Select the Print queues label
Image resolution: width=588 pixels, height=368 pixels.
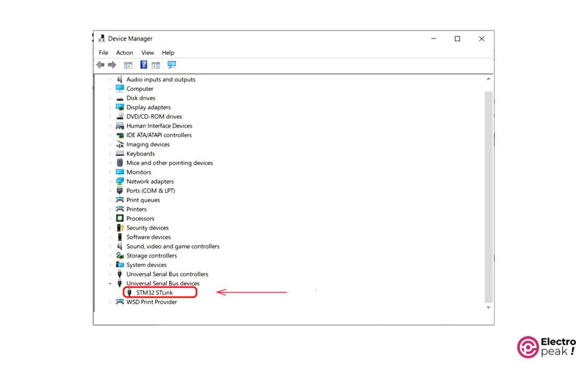point(143,200)
